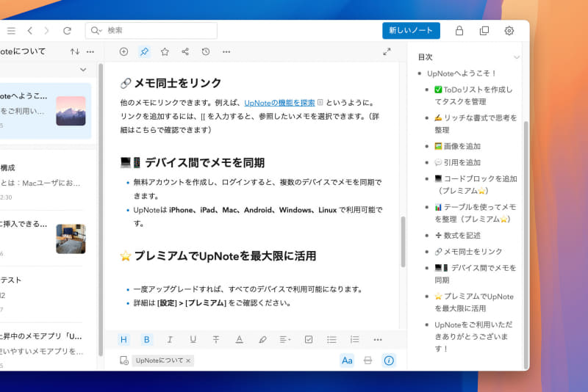This screenshot has width=588, height=392.
Task: Toggle the note info panel icon
Action: click(389, 360)
